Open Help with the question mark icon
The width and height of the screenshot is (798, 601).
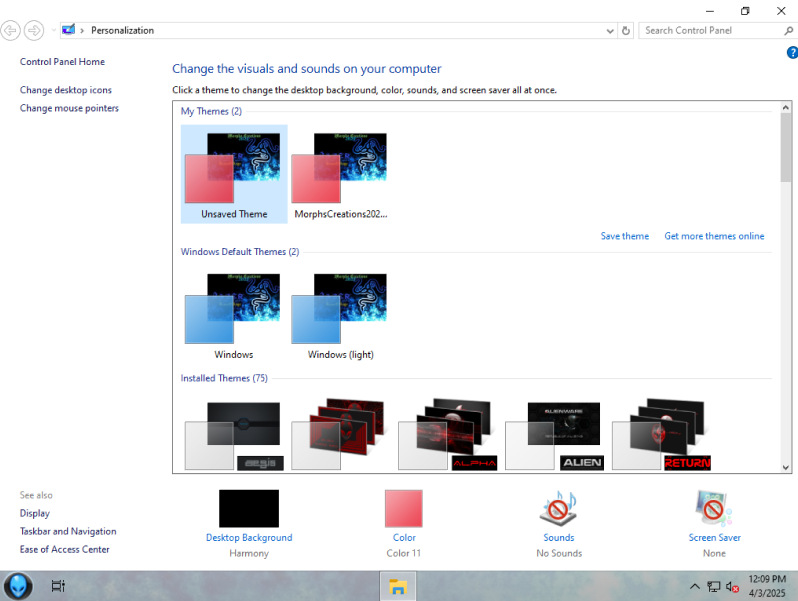(792, 52)
